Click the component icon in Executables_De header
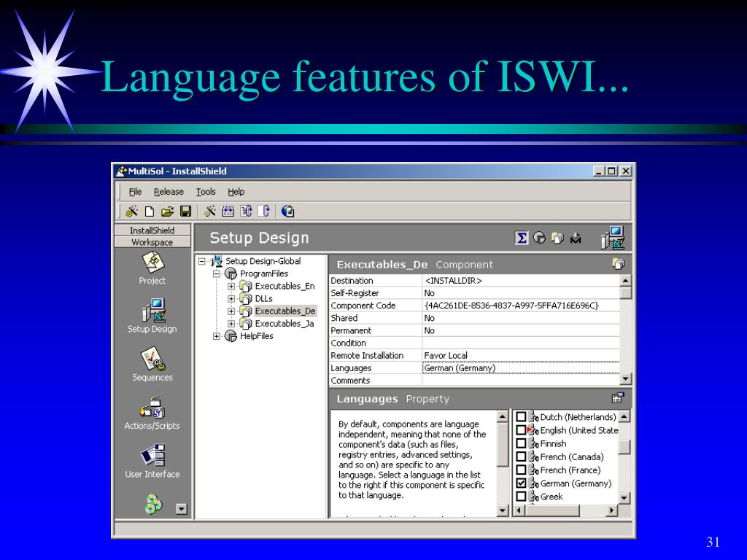This screenshot has height=560, width=747. click(619, 264)
